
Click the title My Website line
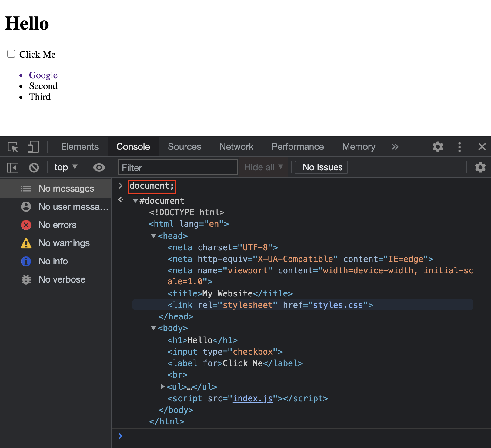pos(230,293)
